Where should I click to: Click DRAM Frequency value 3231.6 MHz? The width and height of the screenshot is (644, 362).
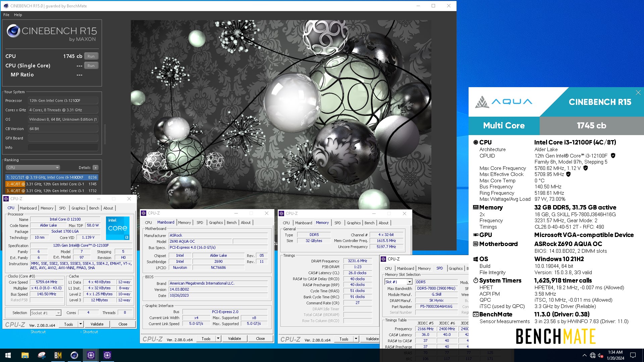click(358, 261)
